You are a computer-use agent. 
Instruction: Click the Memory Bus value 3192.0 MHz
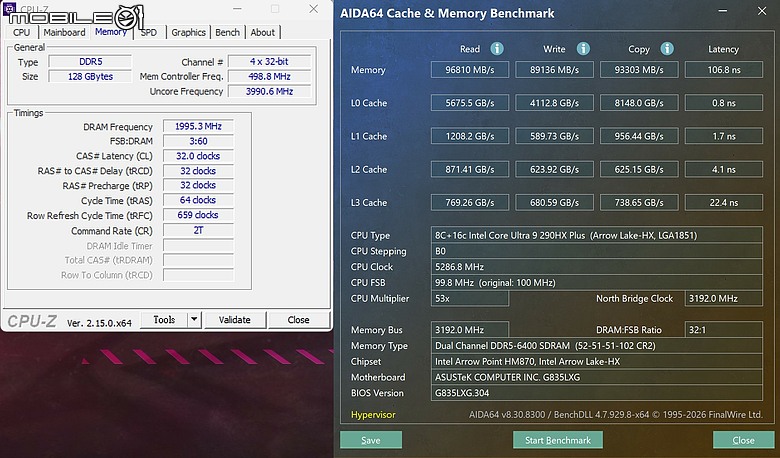tap(470, 330)
